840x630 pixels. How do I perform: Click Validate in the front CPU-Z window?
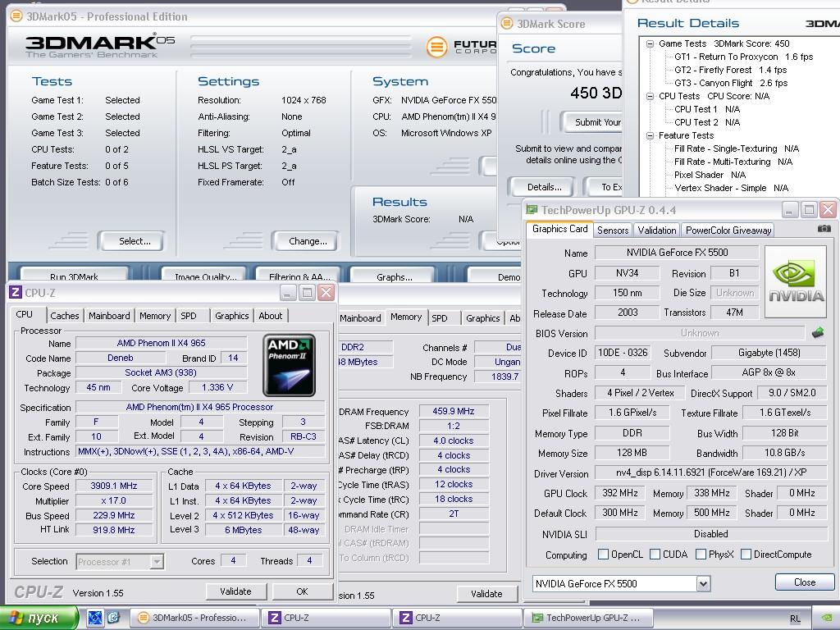tap(235, 591)
